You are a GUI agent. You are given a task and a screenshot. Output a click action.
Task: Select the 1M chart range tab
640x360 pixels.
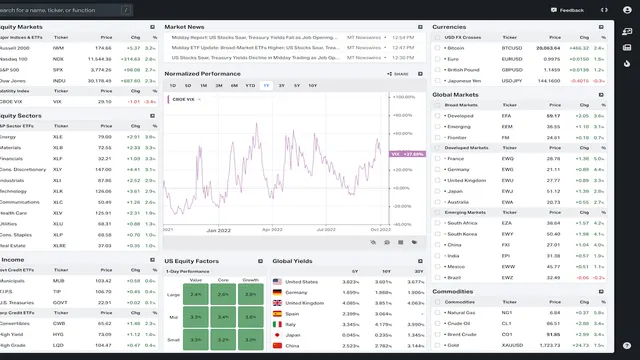203,86
